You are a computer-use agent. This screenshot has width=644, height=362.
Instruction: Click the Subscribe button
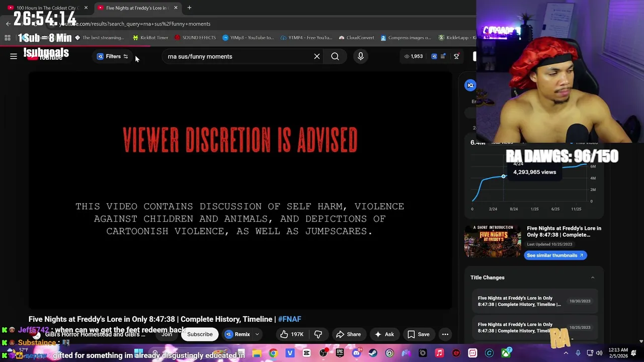pos(200,334)
